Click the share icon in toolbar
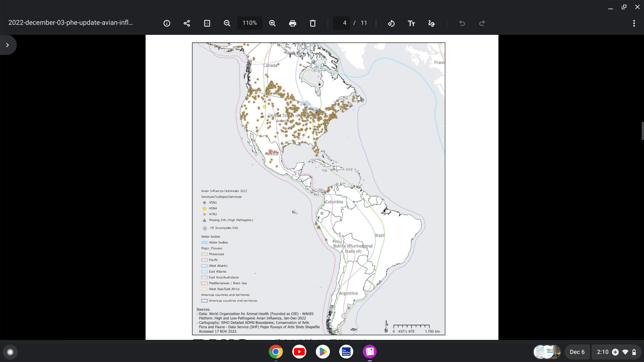This screenshot has width=644, height=362. 187,23
